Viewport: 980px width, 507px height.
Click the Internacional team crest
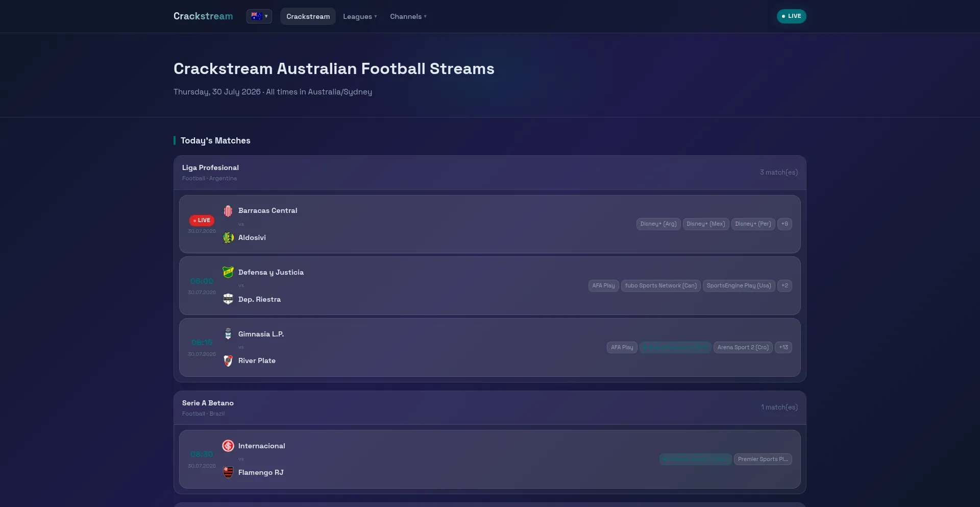228,446
